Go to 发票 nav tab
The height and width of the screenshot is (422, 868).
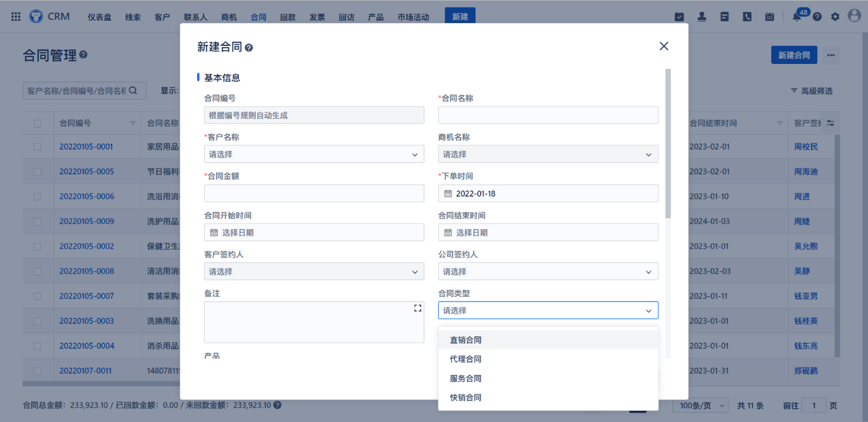tap(317, 17)
